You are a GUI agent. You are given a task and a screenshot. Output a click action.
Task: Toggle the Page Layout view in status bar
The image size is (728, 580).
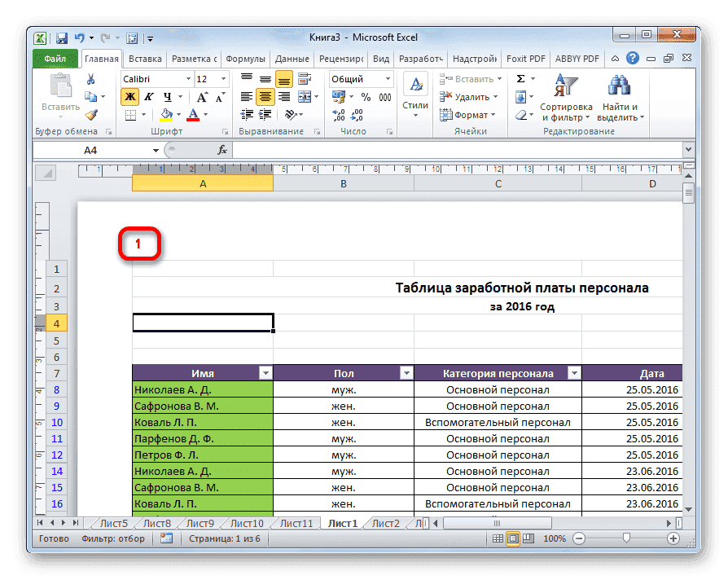click(x=514, y=538)
